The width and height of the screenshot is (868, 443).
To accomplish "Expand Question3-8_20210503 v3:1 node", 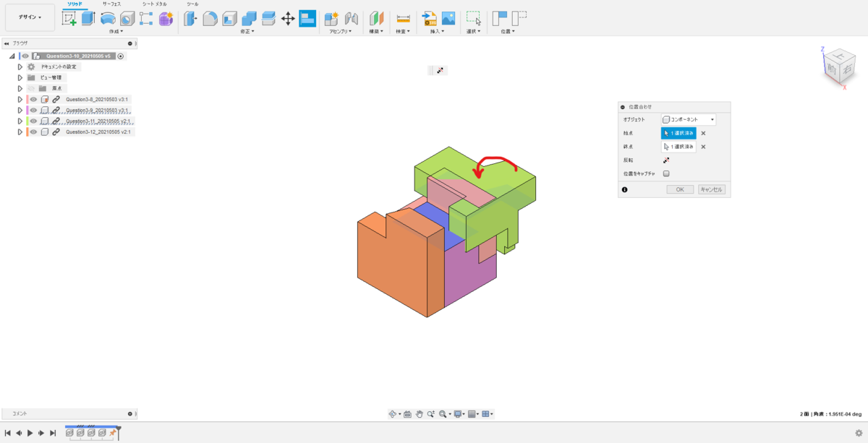I will [20, 99].
